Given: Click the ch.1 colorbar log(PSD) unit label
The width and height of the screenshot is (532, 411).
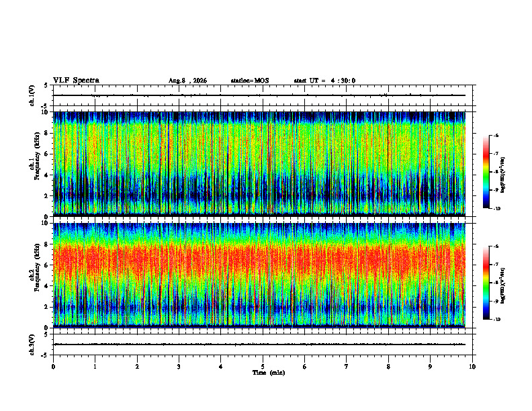Looking at the screenshot, I should 503,175.
